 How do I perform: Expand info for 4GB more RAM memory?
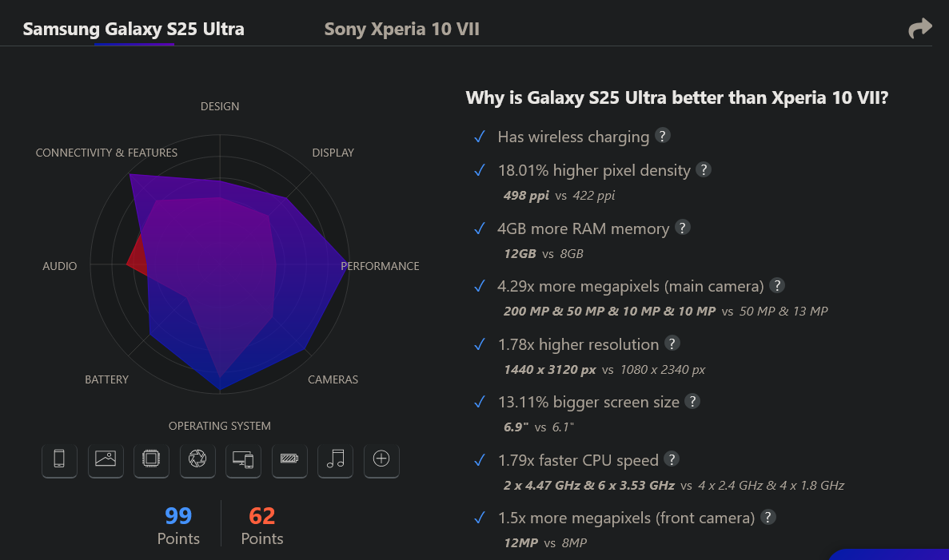click(x=682, y=228)
